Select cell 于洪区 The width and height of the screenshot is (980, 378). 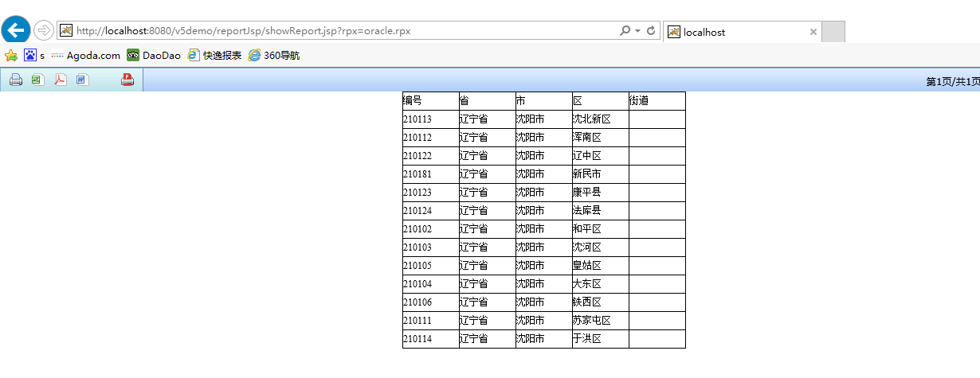(x=601, y=339)
